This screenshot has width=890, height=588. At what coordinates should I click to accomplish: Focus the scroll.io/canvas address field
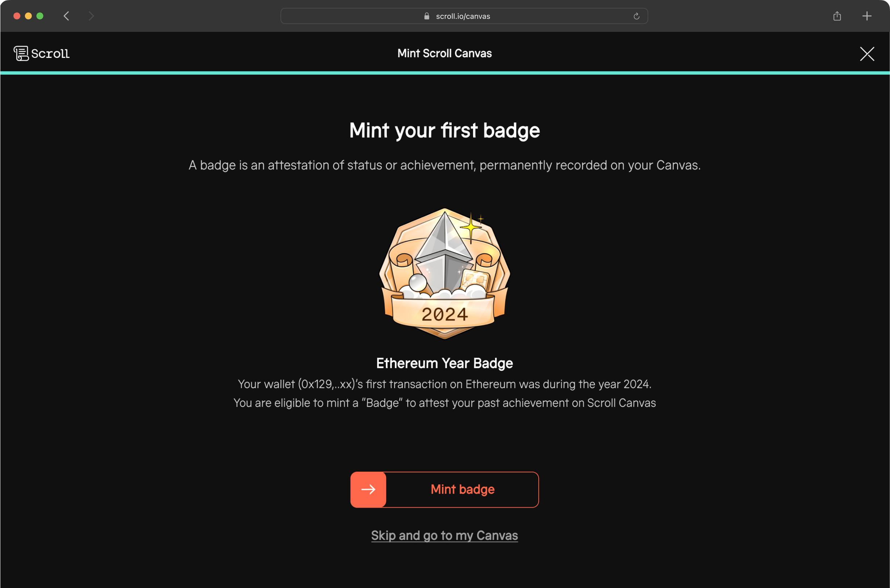(x=464, y=16)
